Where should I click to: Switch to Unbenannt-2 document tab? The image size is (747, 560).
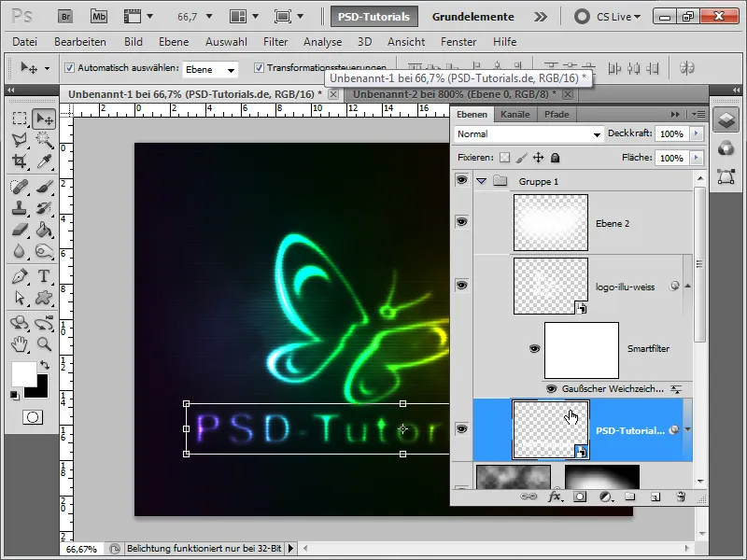[x=455, y=94]
